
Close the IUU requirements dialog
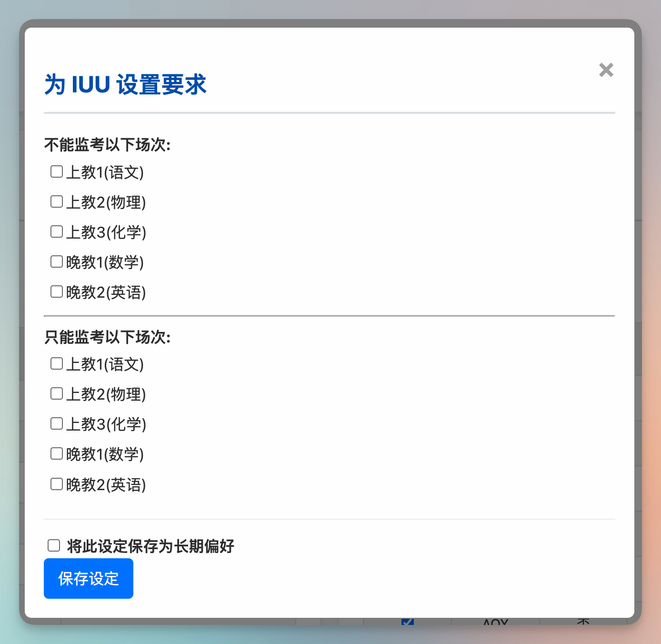[x=606, y=70]
